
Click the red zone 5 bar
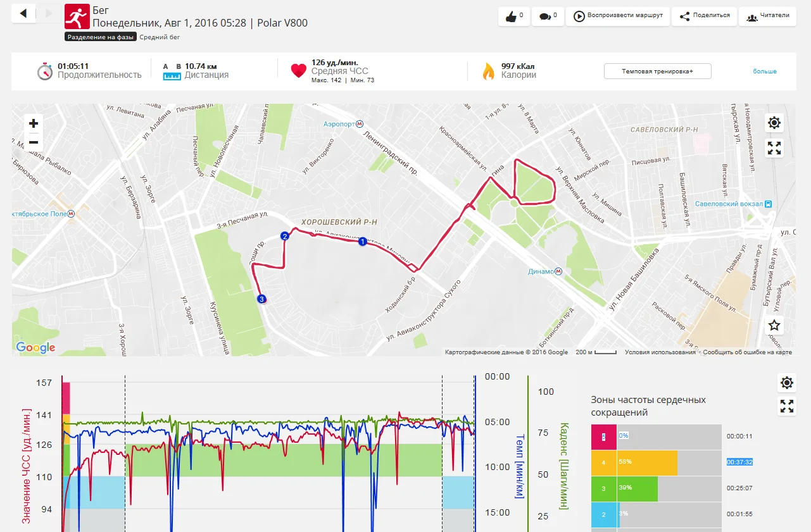[604, 436]
